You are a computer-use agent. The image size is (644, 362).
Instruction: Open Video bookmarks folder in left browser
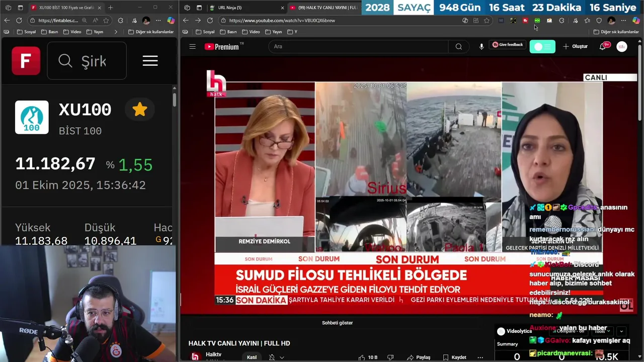coord(72,32)
